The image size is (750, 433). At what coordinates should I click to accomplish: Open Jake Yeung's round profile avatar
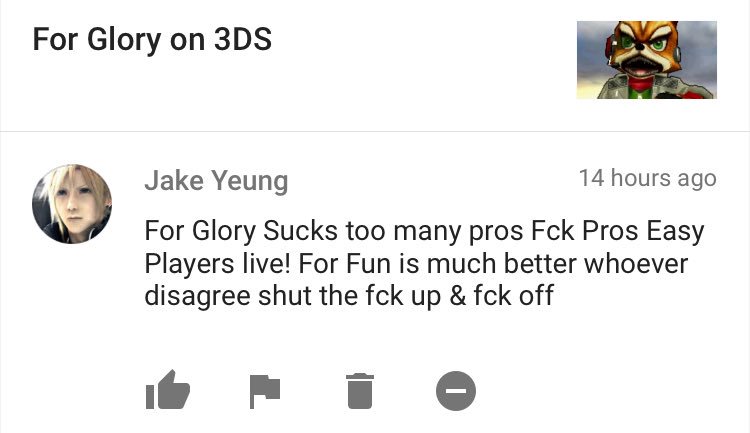[x=72, y=204]
